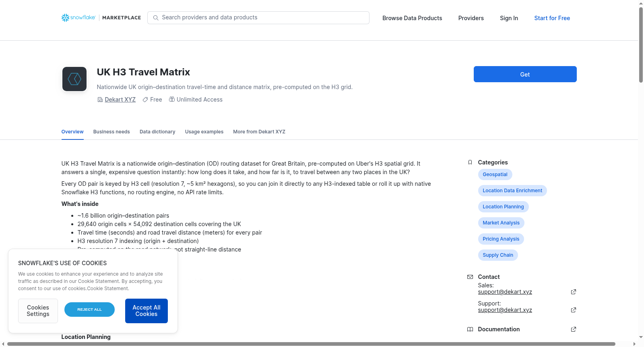Select the Supply Chain category tag
Screen dimensions: 644x347
point(498,255)
